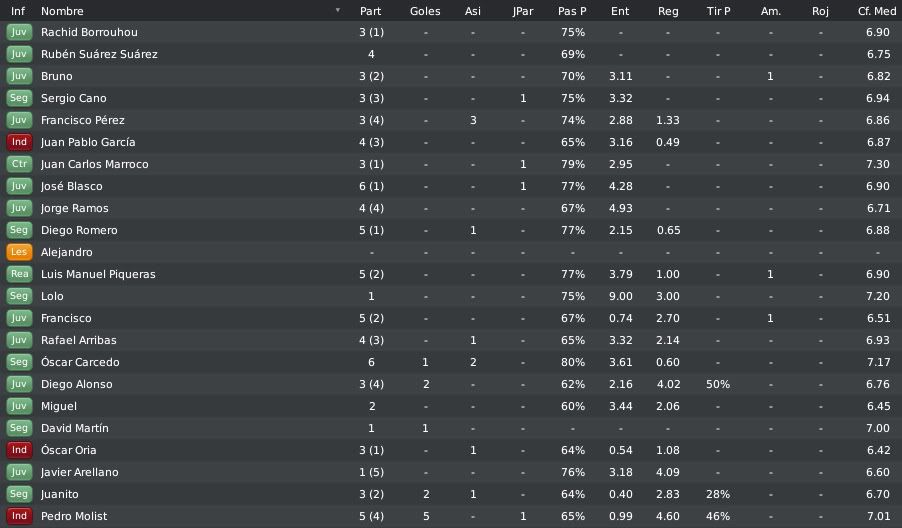This screenshot has height=528, width=902.
Task: Click the Tir P column header
Action: (718, 11)
